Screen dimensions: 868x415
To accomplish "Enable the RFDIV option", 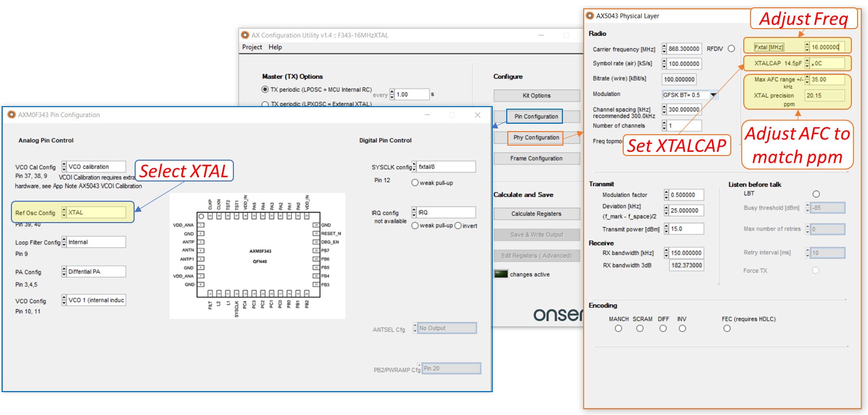I will pyautogui.click(x=731, y=48).
